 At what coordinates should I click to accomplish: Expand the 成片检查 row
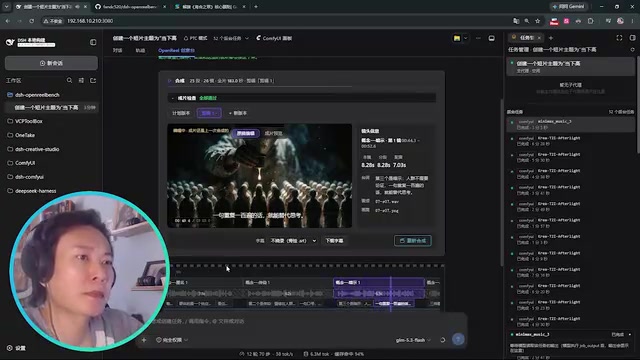[302, 98]
